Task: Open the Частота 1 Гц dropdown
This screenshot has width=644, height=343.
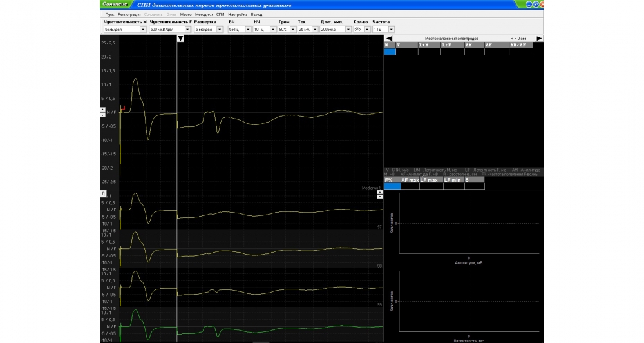Action: (391, 30)
